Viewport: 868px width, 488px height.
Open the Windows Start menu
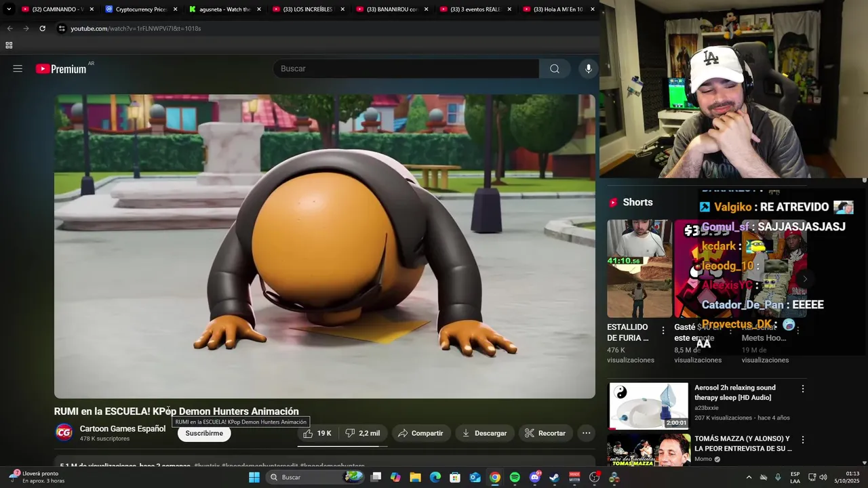(x=254, y=477)
